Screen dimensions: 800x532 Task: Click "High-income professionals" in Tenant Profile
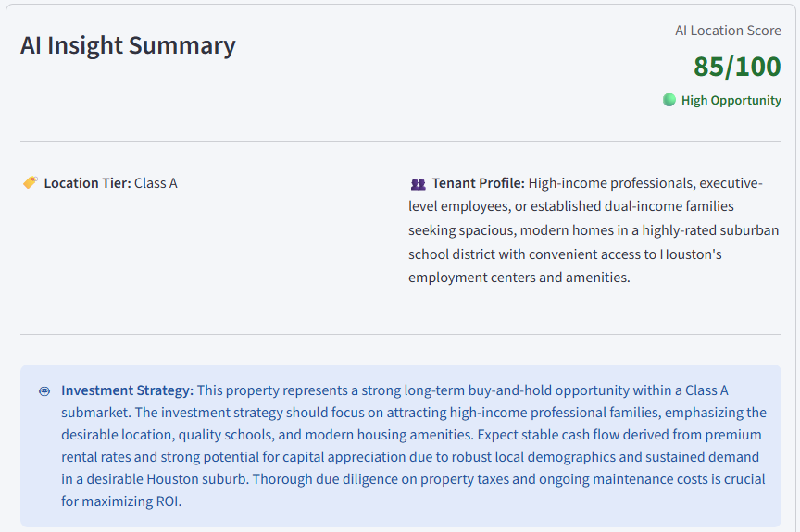click(609, 183)
